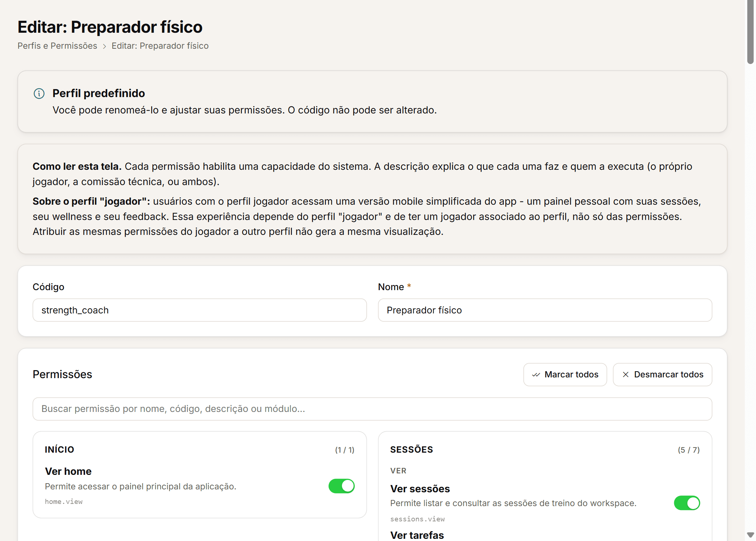Focus the Código field with strength_coach

[x=200, y=310]
